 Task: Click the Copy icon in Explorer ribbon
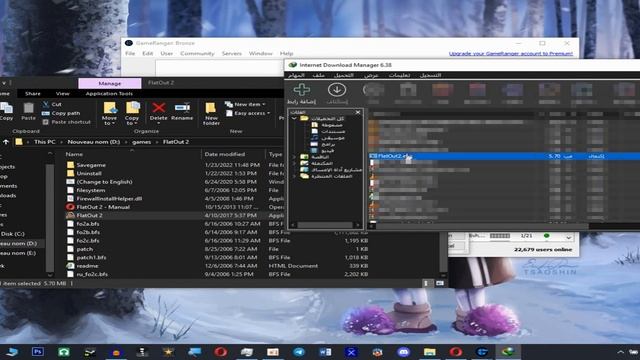pos(6,109)
